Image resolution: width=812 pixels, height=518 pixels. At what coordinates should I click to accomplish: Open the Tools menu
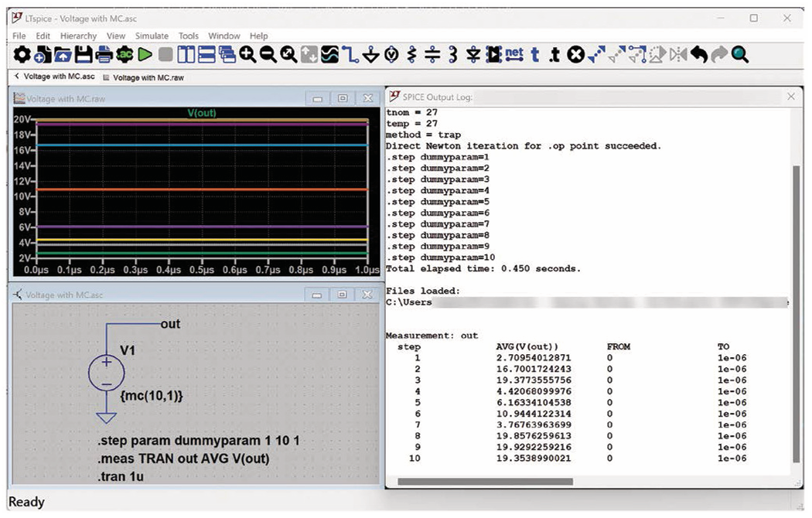tap(189, 36)
